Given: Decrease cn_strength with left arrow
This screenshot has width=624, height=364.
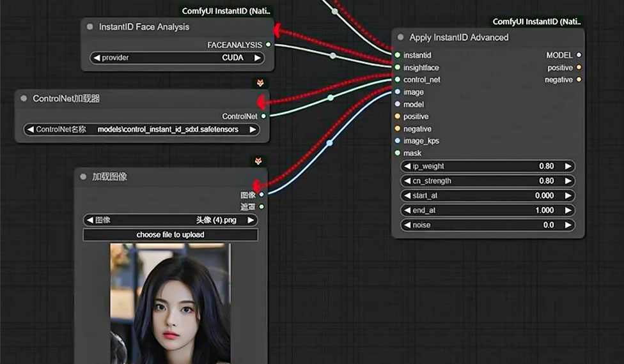Looking at the screenshot, I should click(x=407, y=181).
